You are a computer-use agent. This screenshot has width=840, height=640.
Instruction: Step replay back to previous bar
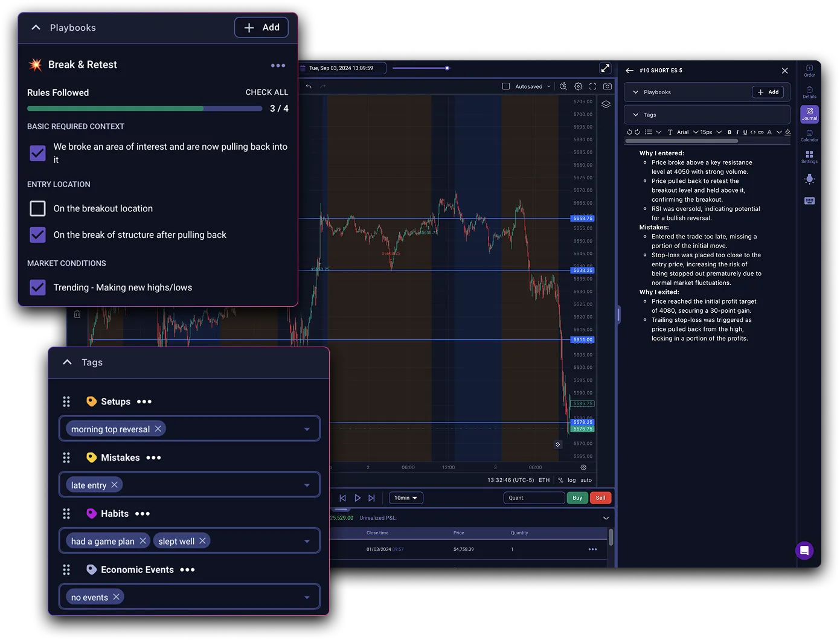342,498
